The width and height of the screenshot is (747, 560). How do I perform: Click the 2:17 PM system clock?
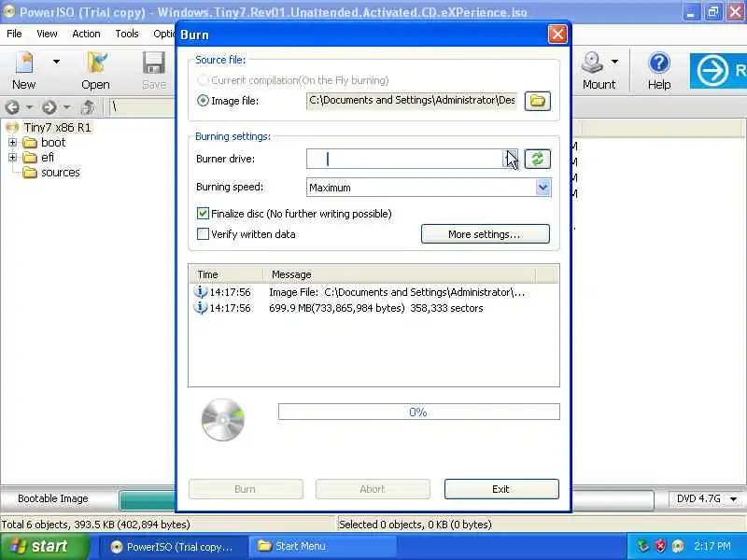click(x=712, y=546)
